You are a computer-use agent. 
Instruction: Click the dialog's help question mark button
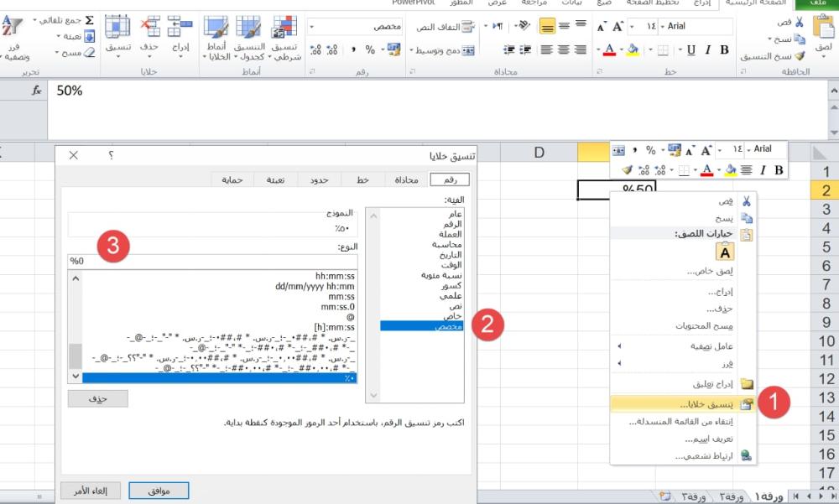111,155
